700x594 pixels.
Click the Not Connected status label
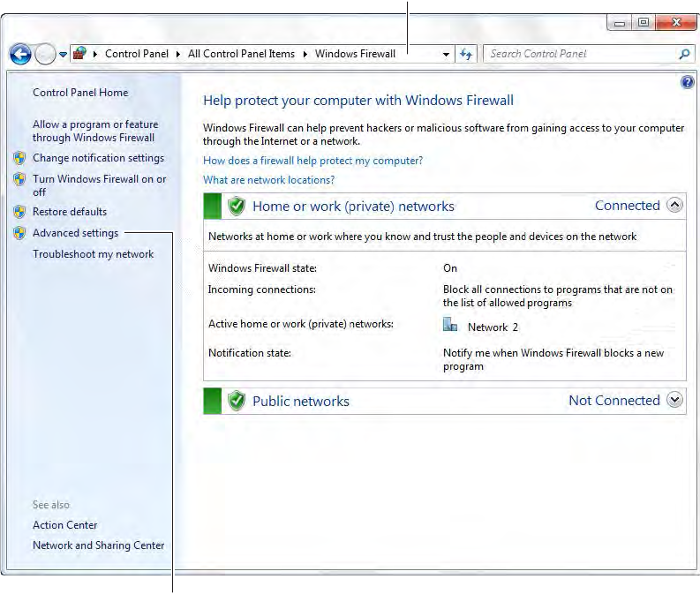614,401
